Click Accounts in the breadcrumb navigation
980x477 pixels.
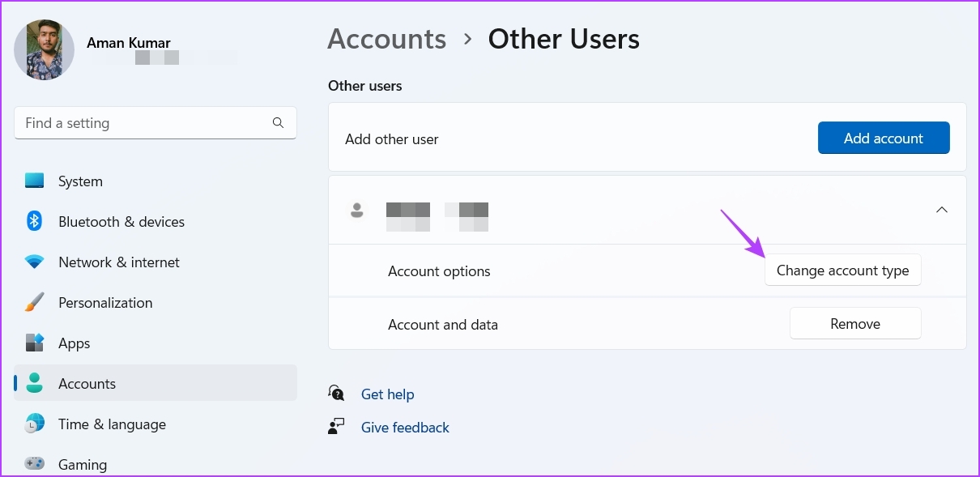386,38
